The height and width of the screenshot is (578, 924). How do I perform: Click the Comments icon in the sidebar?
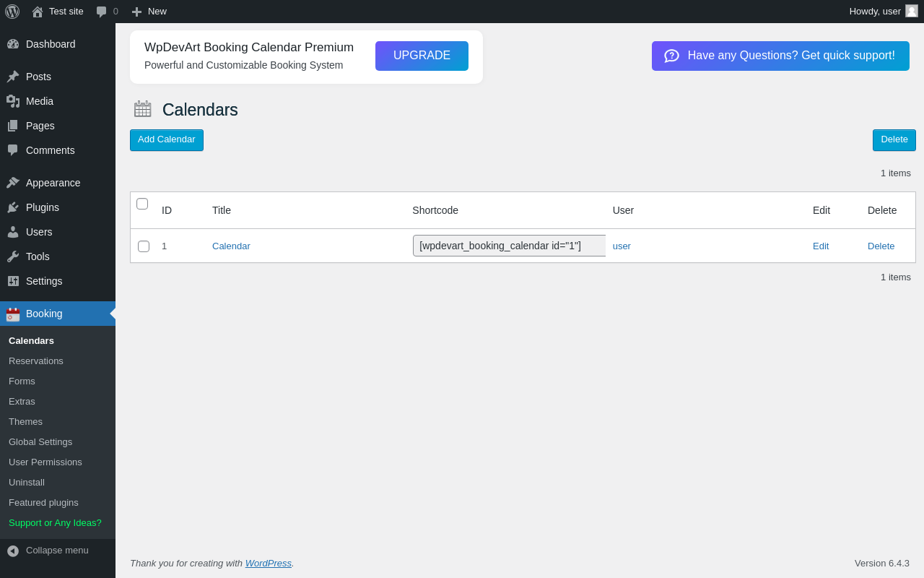(x=13, y=150)
